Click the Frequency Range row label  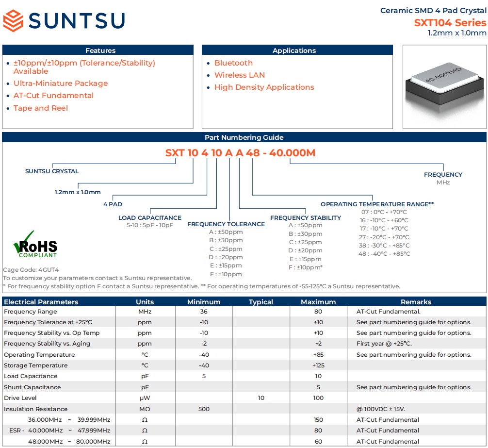[x=31, y=312]
